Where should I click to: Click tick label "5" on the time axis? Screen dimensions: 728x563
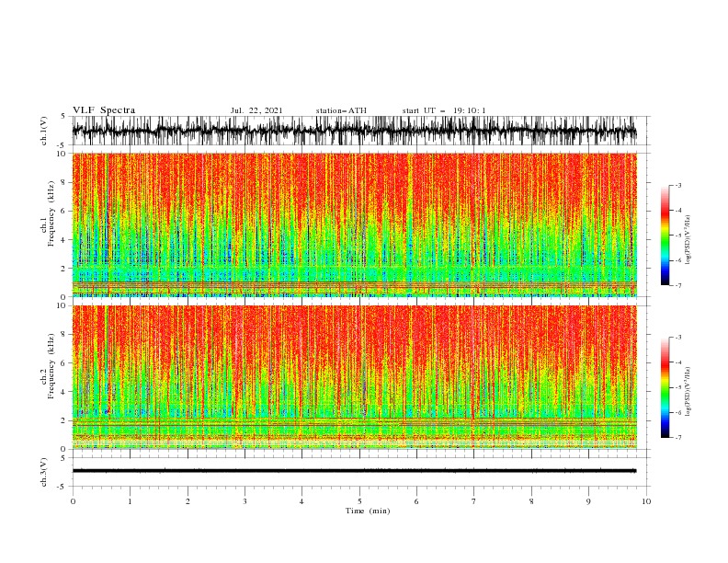click(359, 501)
